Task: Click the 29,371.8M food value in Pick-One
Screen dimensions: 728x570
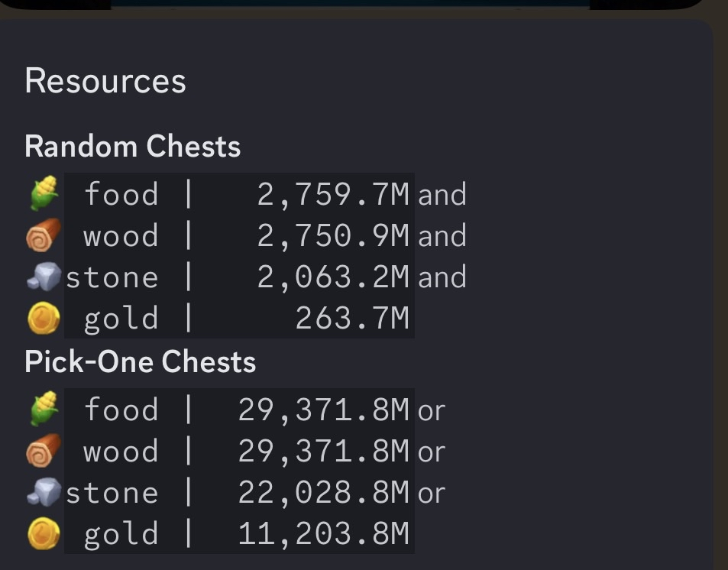Action: (324, 410)
